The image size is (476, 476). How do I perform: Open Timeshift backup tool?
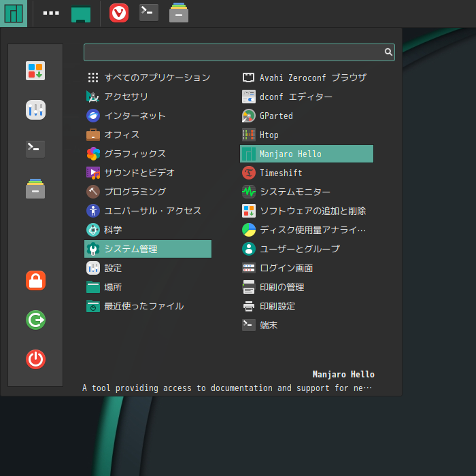pos(280,173)
